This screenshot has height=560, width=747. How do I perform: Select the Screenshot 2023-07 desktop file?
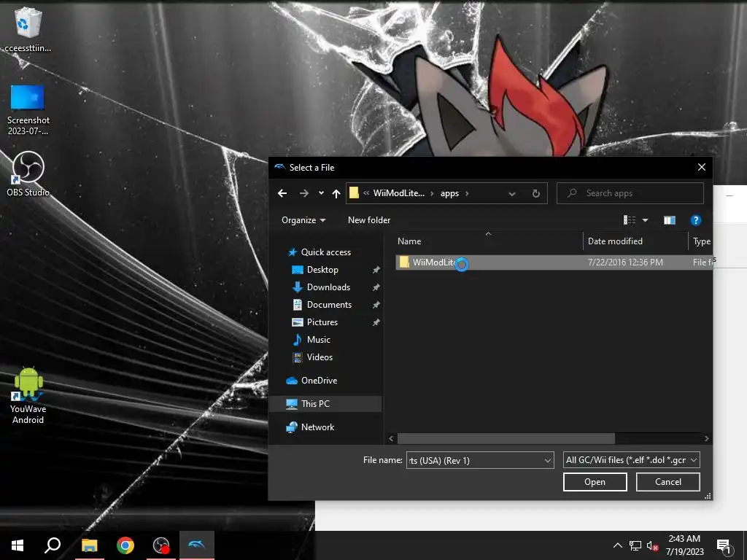(28, 110)
